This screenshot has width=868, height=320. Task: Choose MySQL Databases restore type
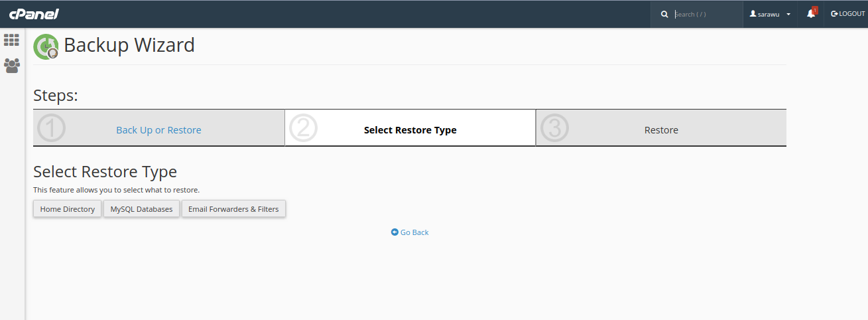[141, 209]
